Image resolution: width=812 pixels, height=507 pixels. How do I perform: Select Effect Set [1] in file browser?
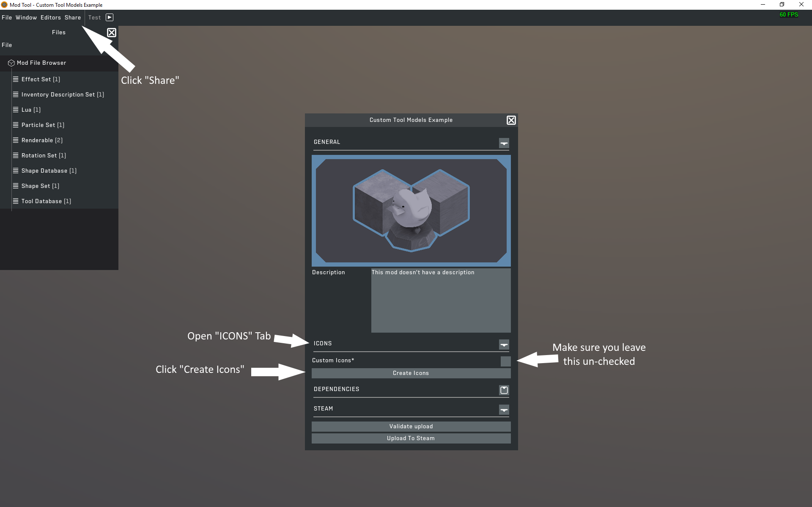tap(41, 79)
